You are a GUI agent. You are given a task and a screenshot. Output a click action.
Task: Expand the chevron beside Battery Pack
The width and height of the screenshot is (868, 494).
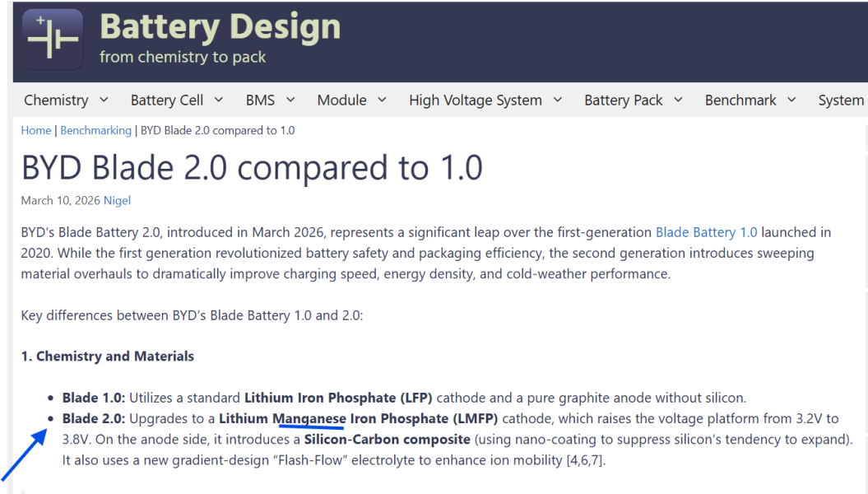[678, 100]
